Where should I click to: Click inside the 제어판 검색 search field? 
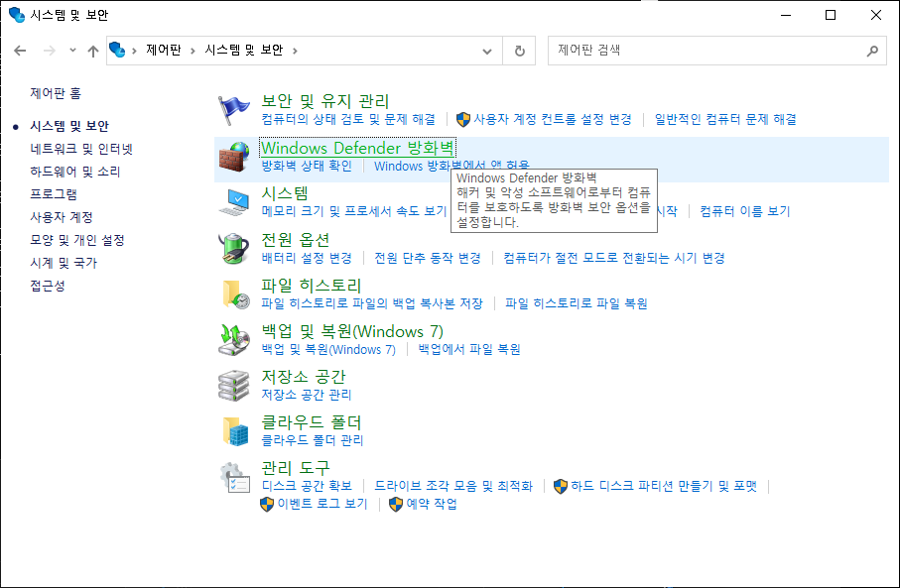(695, 50)
